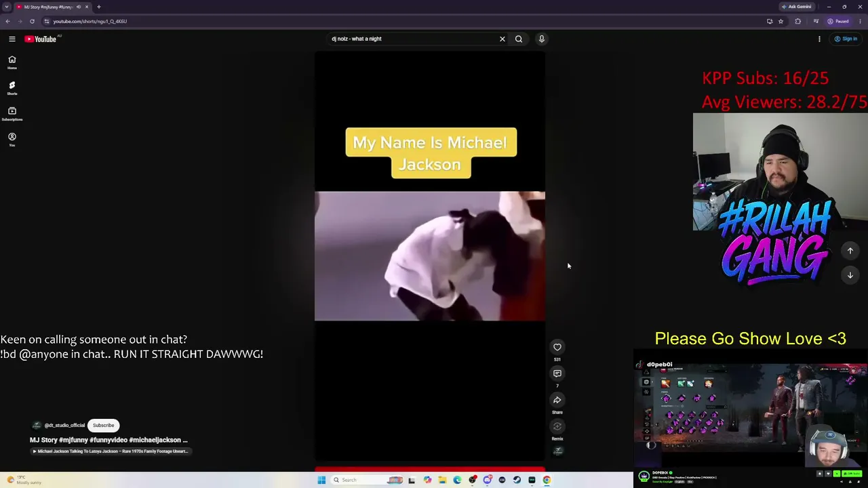
Task: Open the @dt_studio_official channel link
Action: click(x=64, y=426)
